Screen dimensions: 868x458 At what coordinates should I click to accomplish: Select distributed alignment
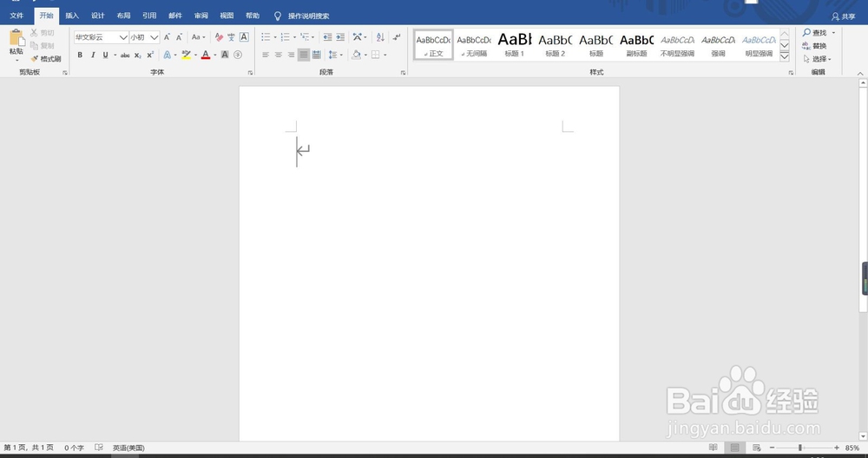pos(317,55)
